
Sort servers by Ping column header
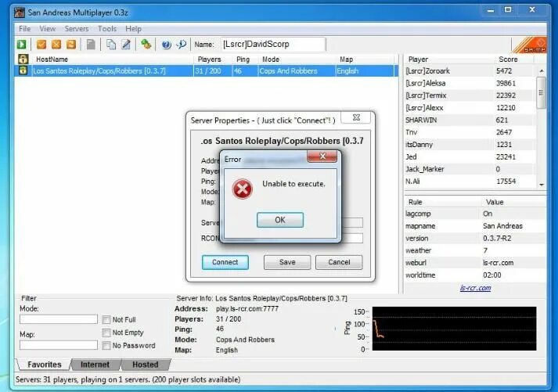[x=245, y=59]
